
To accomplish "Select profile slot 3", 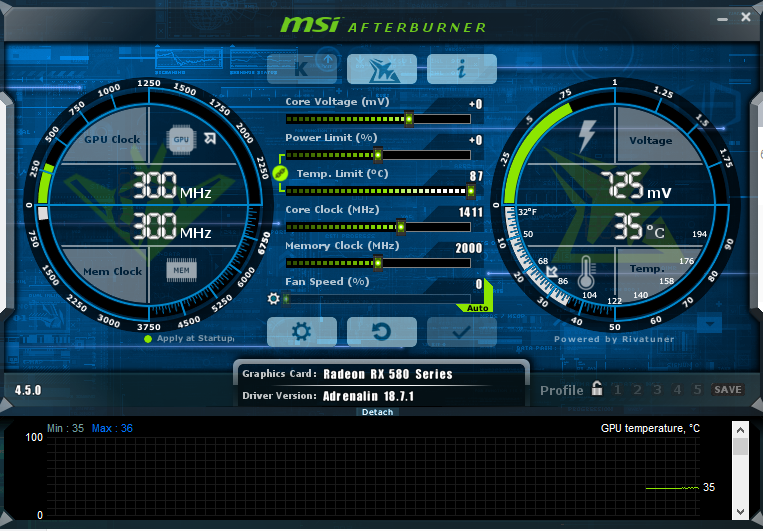I will pos(657,390).
